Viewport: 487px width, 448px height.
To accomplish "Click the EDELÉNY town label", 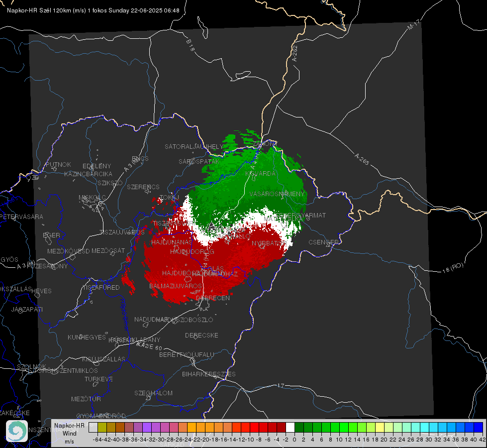I will click(97, 166).
